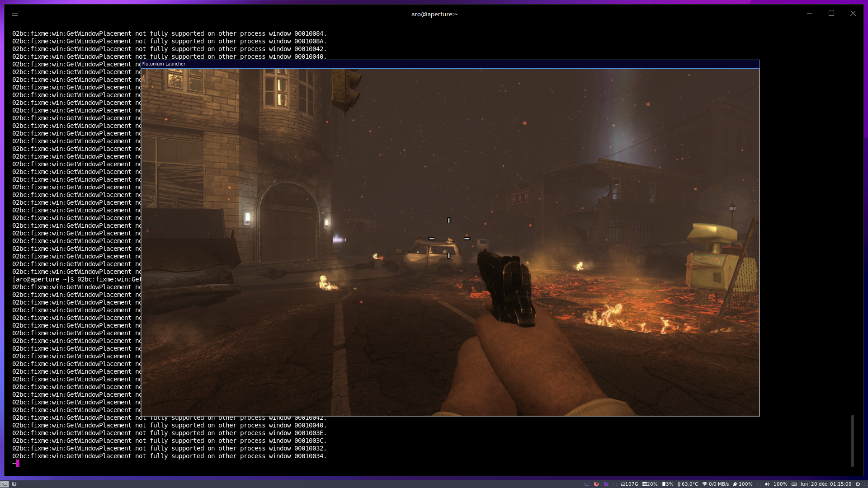This screenshot has height=488, width=868.
Task: Click the game crosshair in Plutonium Launcher
Action: (x=449, y=238)
